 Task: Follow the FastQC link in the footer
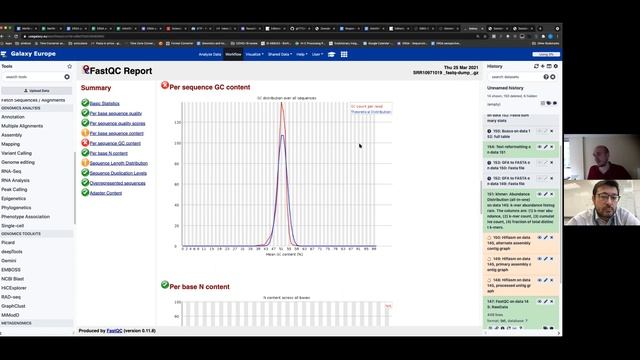coord(114,331)
